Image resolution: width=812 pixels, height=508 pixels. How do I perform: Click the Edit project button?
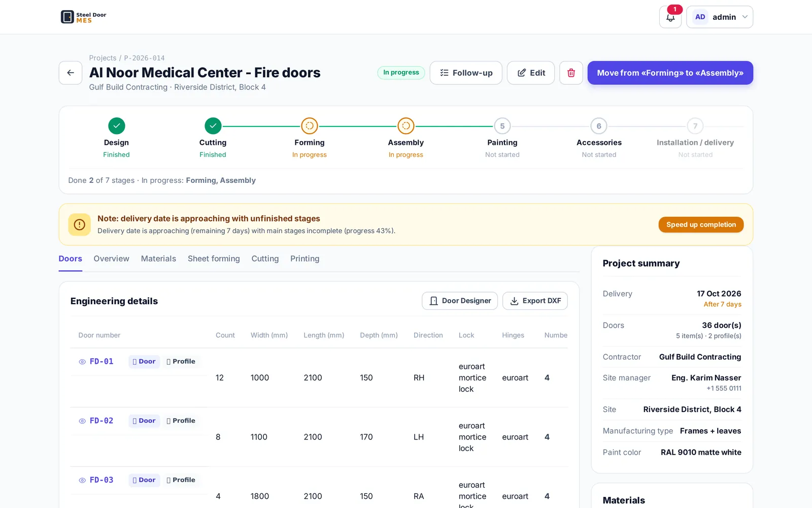pyautogui.click(x=531, y=73)
